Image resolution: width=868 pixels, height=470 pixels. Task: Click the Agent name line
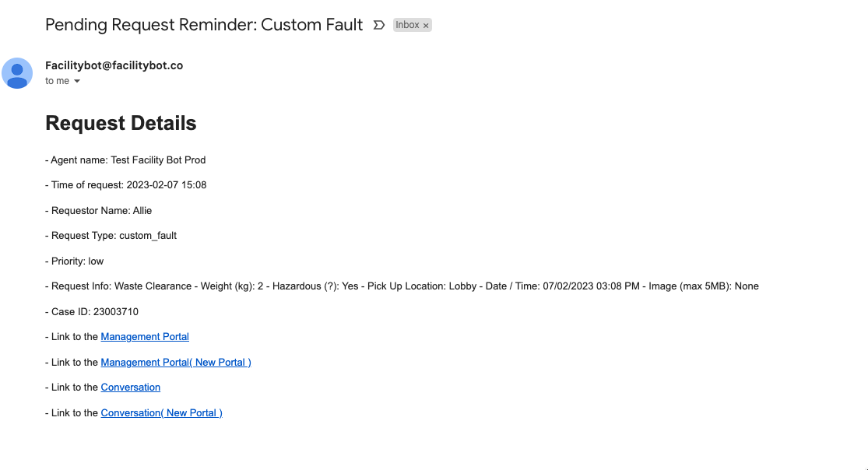click(x=125, y=160)
